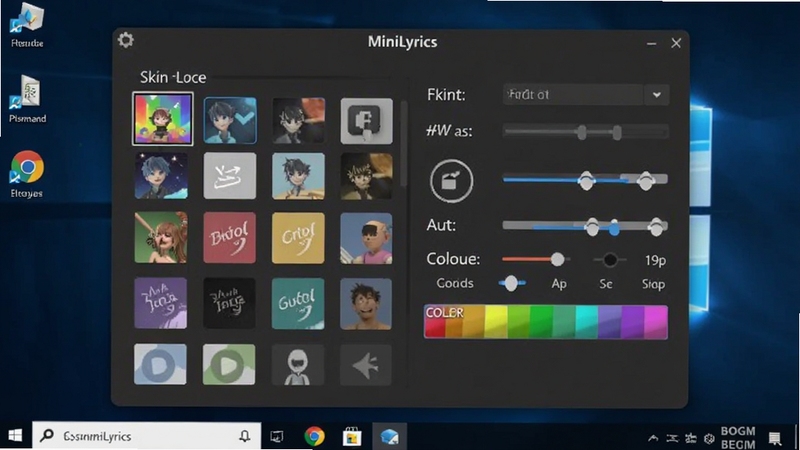The width and height of the screenshot is (800, 450).
Task: Select the blue-haired starry night skin
Action: point(161,176)
